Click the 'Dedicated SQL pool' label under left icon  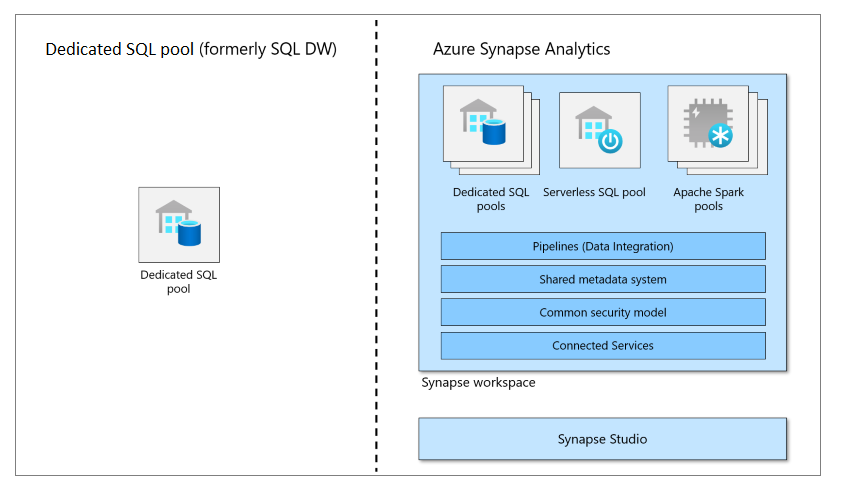point(179,281)
